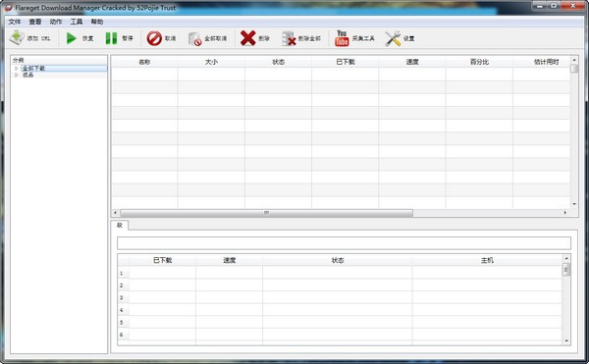Select segment row 6
Screen dimensions: 589x364
tap(124, 335)
